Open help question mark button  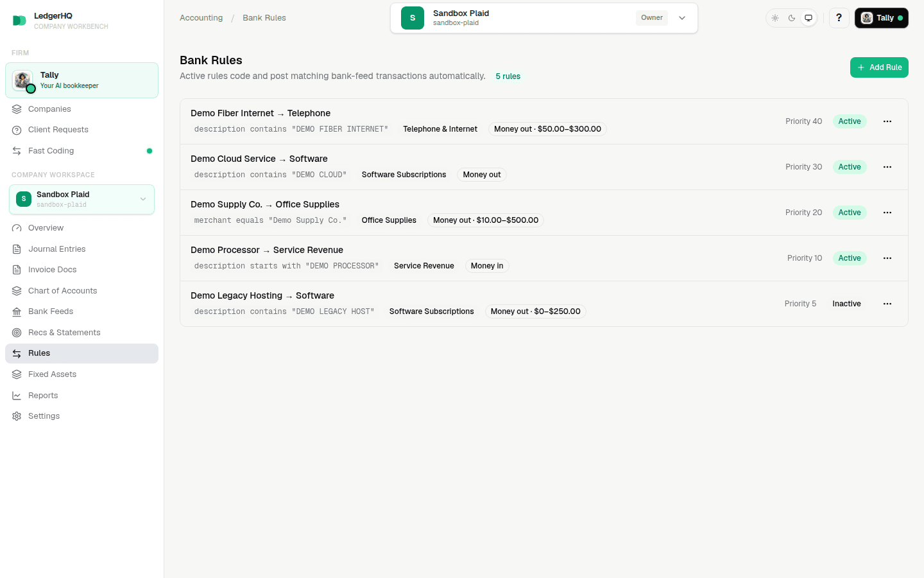point(839,18)
